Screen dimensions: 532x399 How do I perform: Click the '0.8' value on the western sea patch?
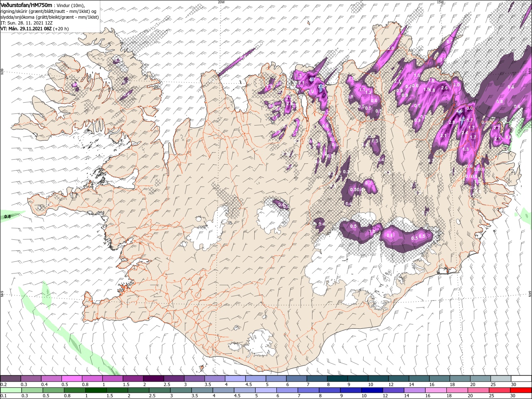tap(7, 217)
